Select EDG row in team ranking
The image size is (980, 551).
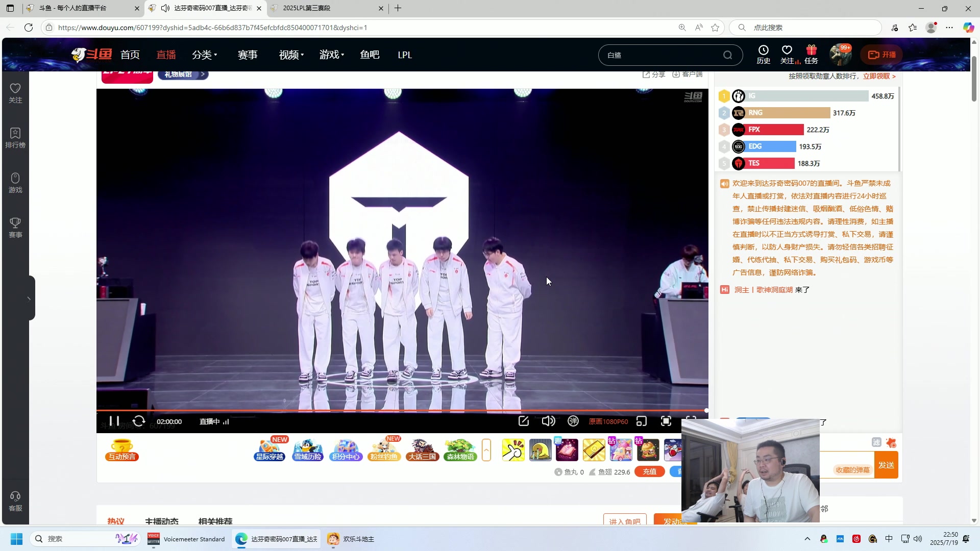coord(807,146)
